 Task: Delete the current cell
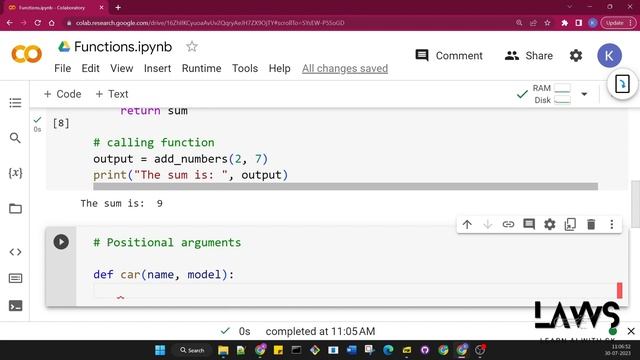591,224
